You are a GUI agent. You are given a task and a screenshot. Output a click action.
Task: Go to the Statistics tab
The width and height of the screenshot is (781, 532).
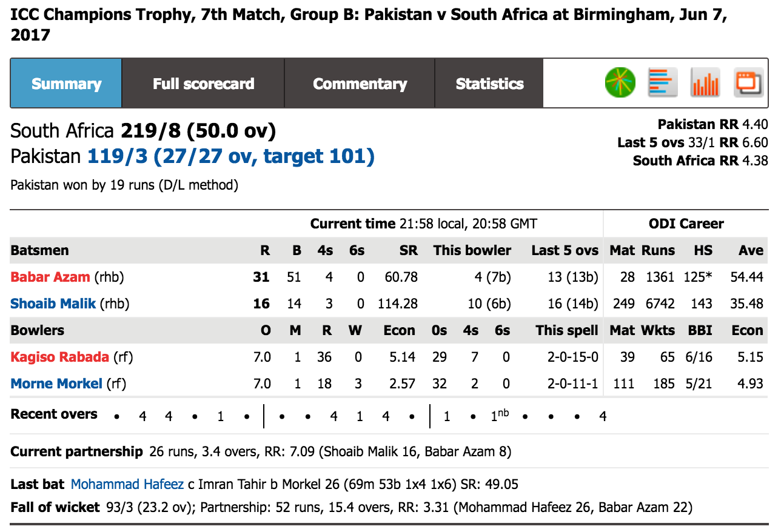click(489, 84)
